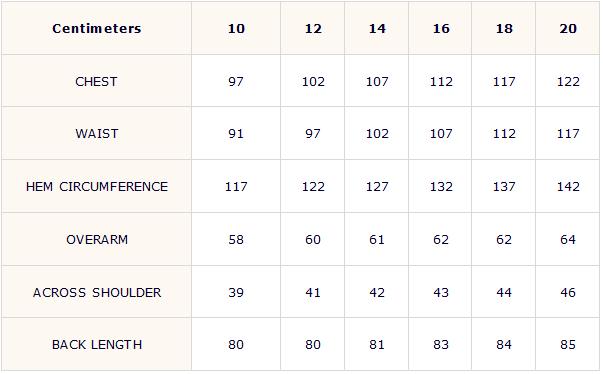The width and height of the screenshot is (603, 374).
Task: Select size 14 column header
Action: [x=377, y=28]
